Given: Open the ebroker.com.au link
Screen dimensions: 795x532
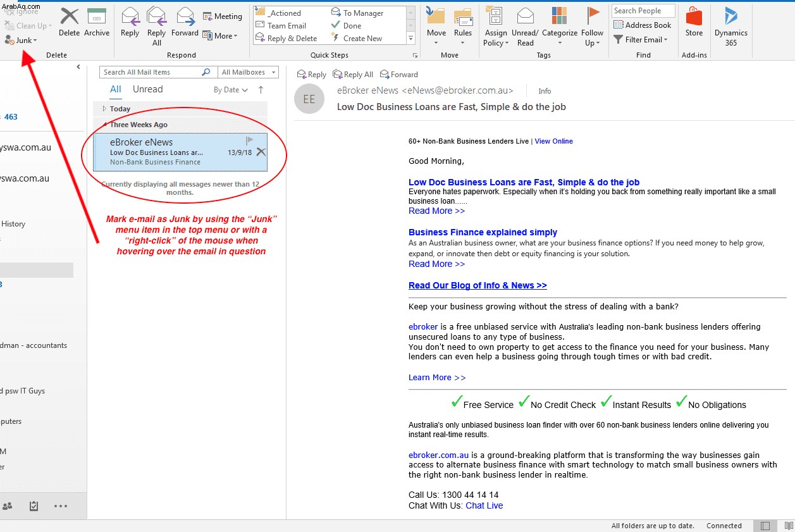Looking at the screenshot, I should [x=438, y=455].
